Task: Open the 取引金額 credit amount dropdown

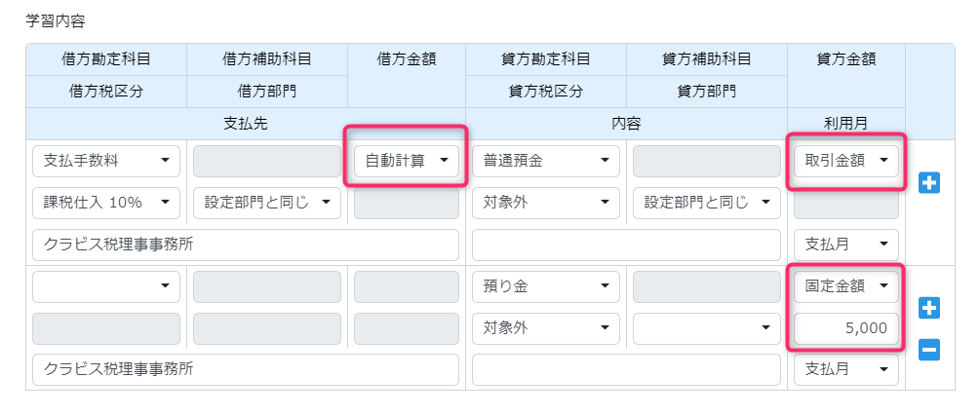Action: point(846,161)
